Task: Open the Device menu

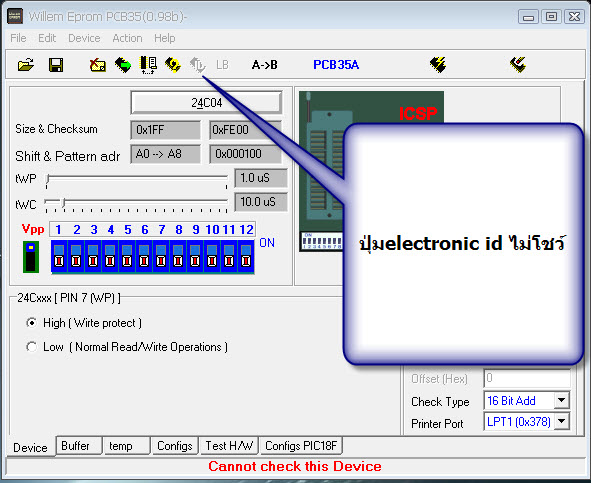Action: click(84, 38)
